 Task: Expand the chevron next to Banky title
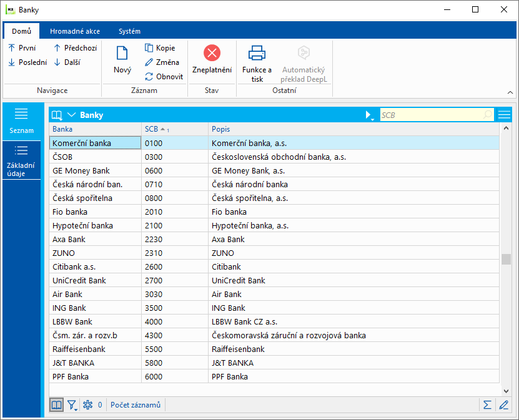(71, 115)
